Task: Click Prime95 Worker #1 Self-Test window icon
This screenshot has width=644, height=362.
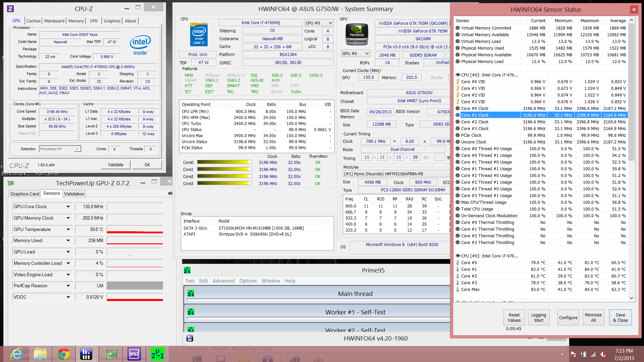Action: click(191, 312)
